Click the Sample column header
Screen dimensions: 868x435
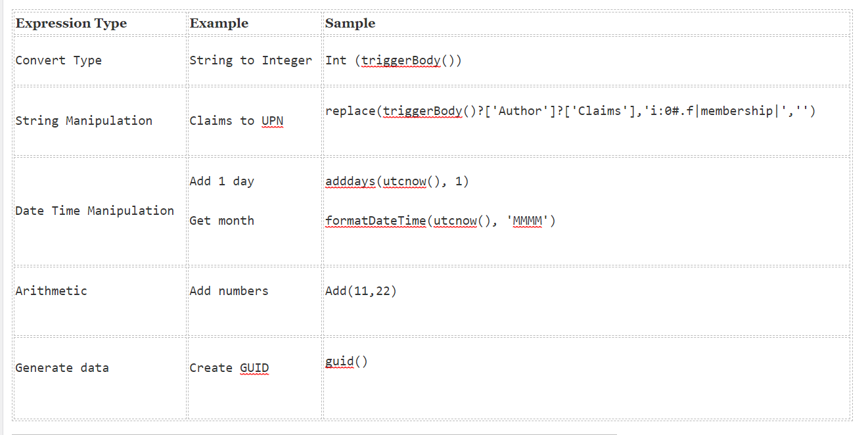point(350,24)
